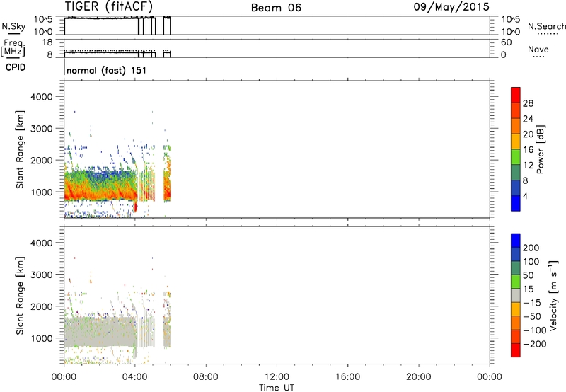Click velocity panel's 1000 km tick label

[x=42, y=338]
